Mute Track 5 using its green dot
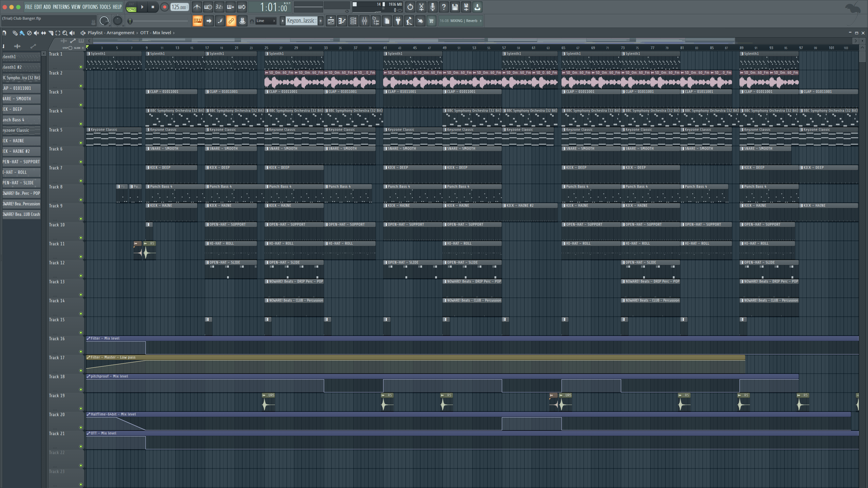The width and height of the screenshot is (868, 488). [x=81, y=143]
